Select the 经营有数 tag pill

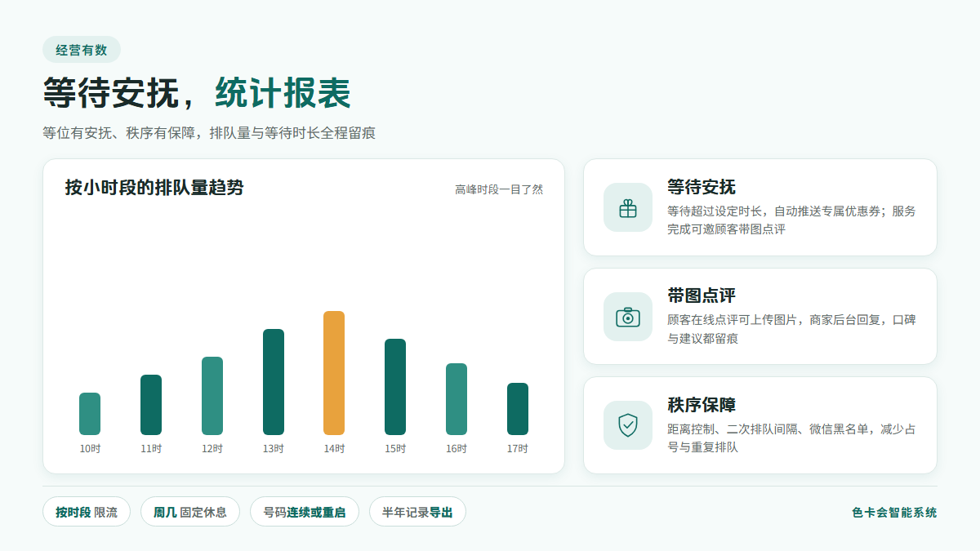point(82,50)
